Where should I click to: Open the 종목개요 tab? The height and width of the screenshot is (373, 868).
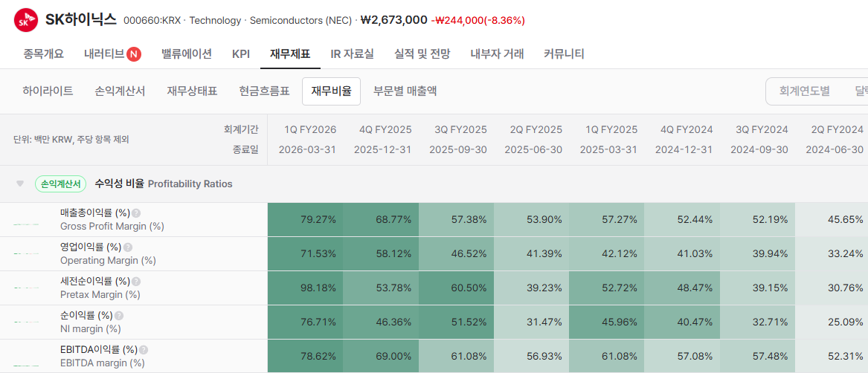(44, 54)
